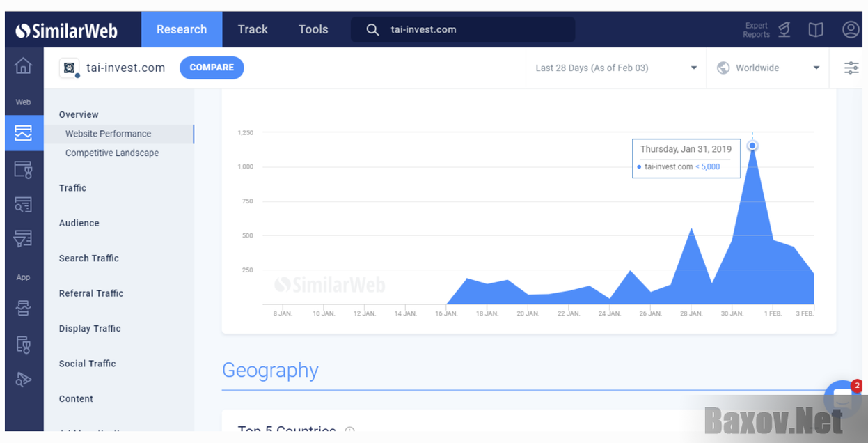
Task: Click the 1,250 y-axis value
Action: tap(245, 132)
